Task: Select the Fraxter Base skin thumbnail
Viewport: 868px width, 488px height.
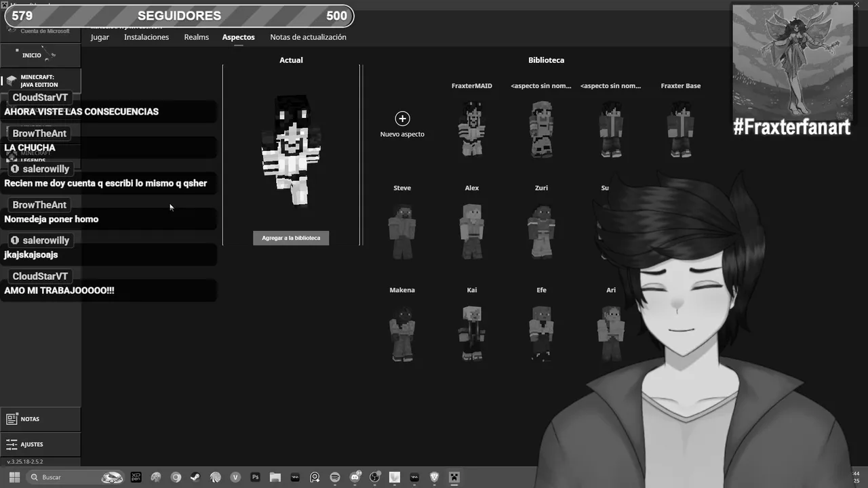Action: [680, 129]
